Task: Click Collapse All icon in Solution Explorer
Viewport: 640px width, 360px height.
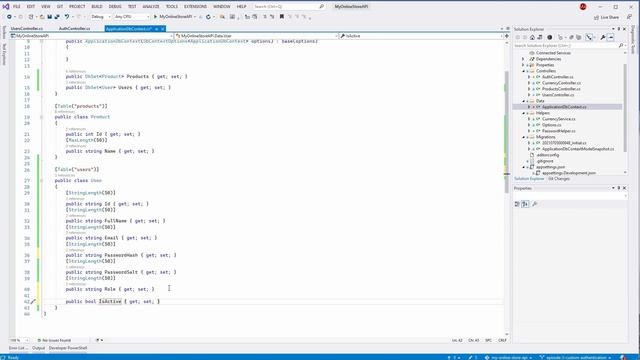Action: [x=571, y=37]
